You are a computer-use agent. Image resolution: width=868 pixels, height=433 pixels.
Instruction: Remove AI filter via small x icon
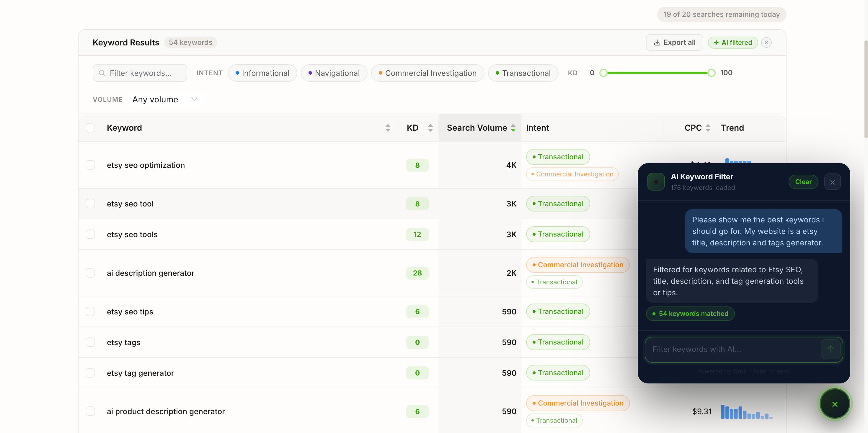766,43
